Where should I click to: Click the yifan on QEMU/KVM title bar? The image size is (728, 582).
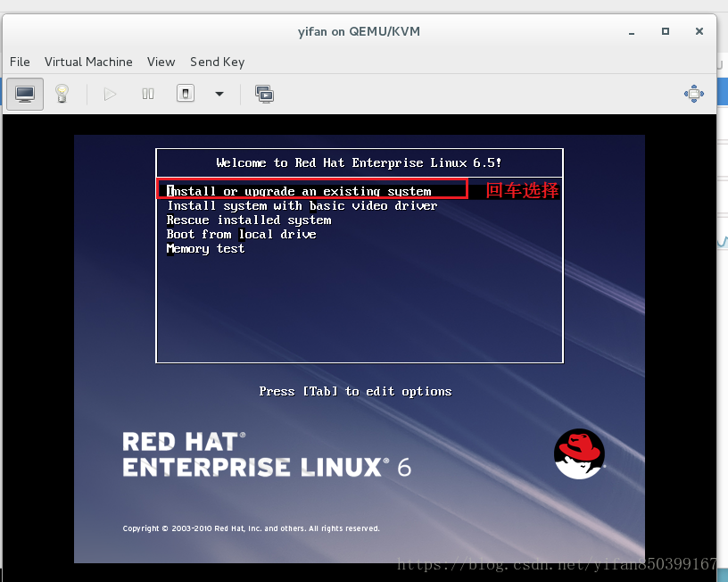tap(359, 31)
